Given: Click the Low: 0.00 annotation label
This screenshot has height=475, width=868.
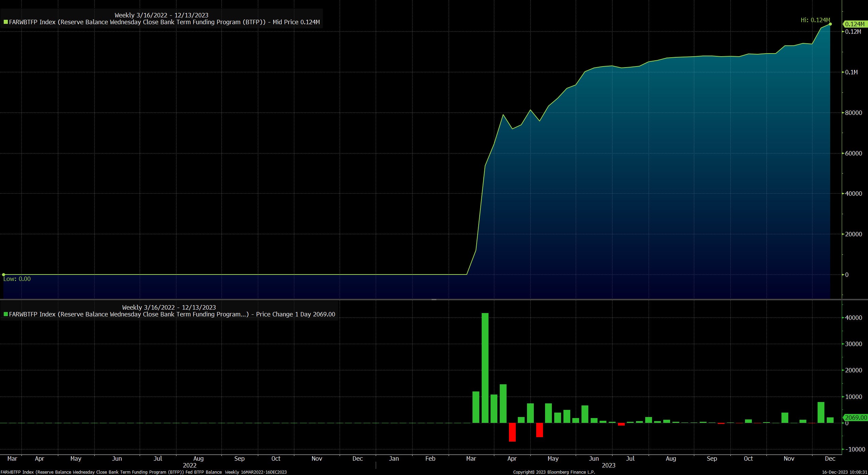Looking at the screenshot, I should pos(17,279).
